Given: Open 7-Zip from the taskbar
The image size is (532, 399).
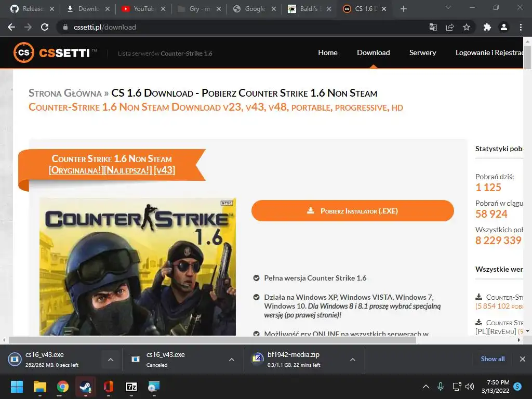Looking at the screenshot, I should point(131,387).
